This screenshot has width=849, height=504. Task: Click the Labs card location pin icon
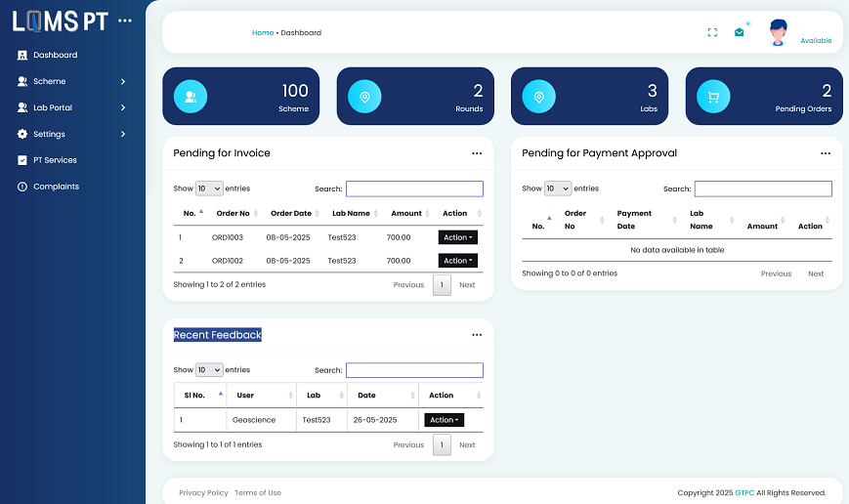point(538,97)
